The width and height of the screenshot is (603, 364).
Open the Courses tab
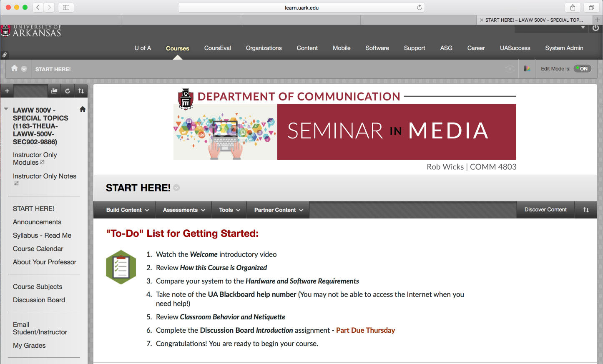pyautogui.click(x=178, y=48)
